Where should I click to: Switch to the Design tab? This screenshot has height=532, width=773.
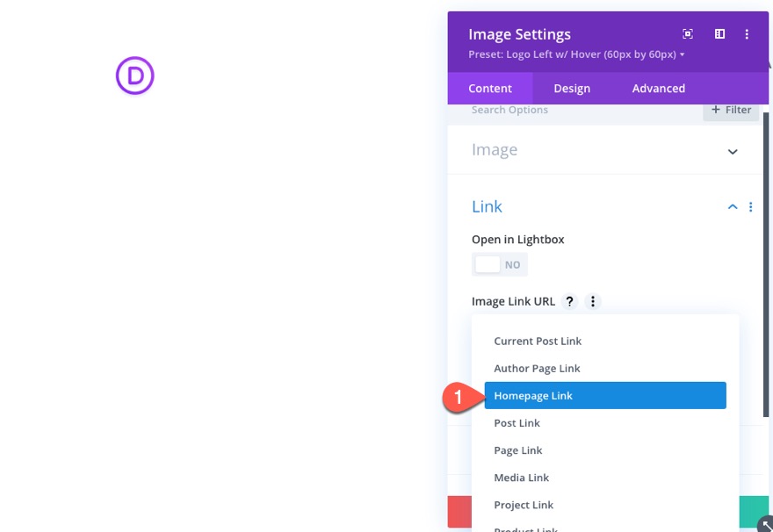coord(572,88)
